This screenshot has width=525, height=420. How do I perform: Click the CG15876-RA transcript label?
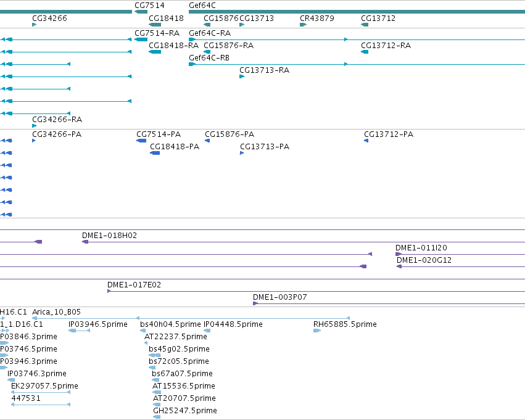click(228, 45)
